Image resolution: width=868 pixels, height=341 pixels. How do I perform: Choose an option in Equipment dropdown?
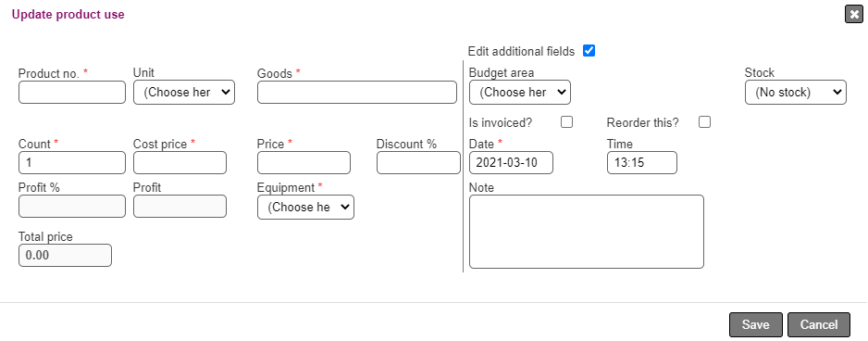click(305, 208)
